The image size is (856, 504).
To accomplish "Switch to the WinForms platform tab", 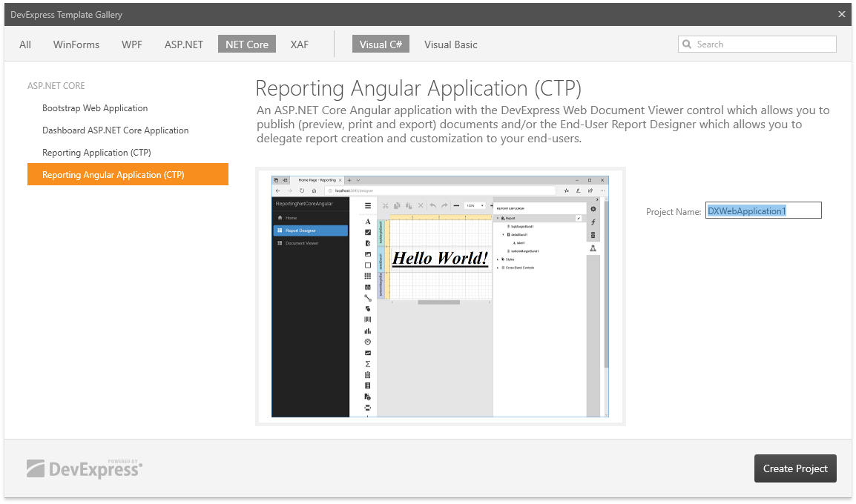I will click(x=76, y=44).
